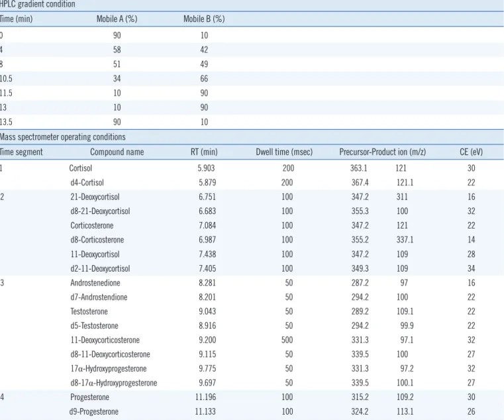The image size is (504, 420).
Task: Select the '21-Deoxycortisol' row name
Action: (x=95, y=197)
